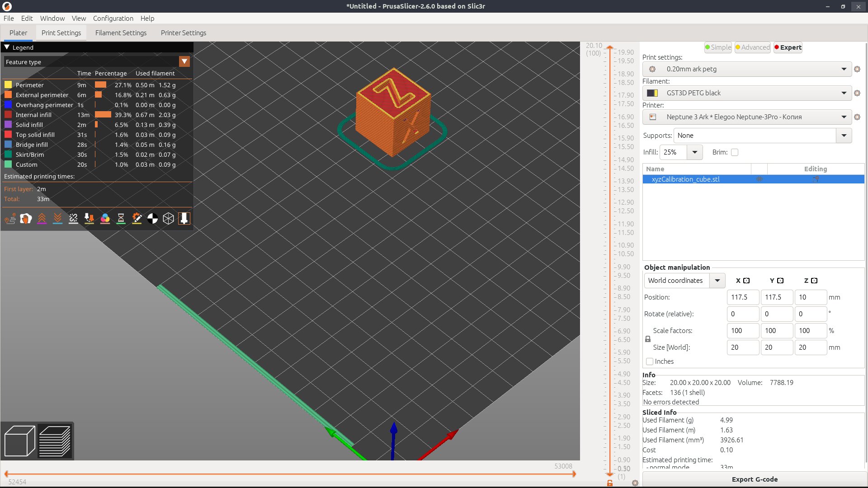Click External perimeter color swatch in legend
Viewport: 868px width, 488px height.
coord(8,95)
